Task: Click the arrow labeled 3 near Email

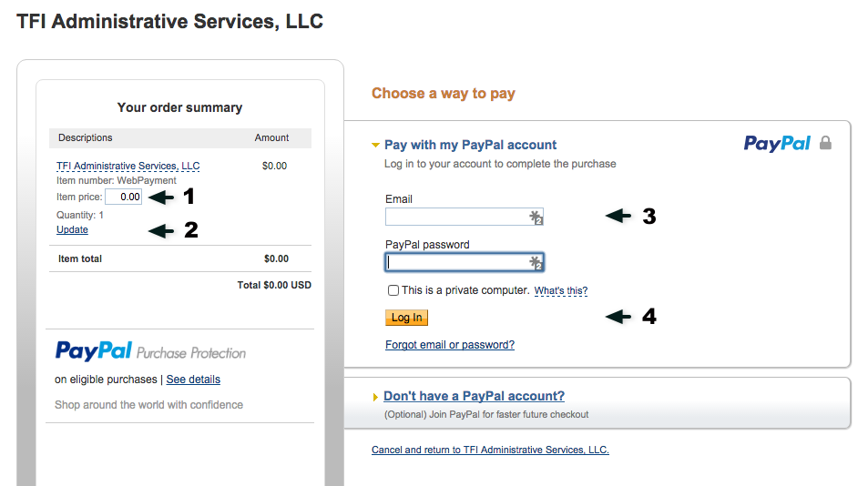Action: tap(618, 216)
